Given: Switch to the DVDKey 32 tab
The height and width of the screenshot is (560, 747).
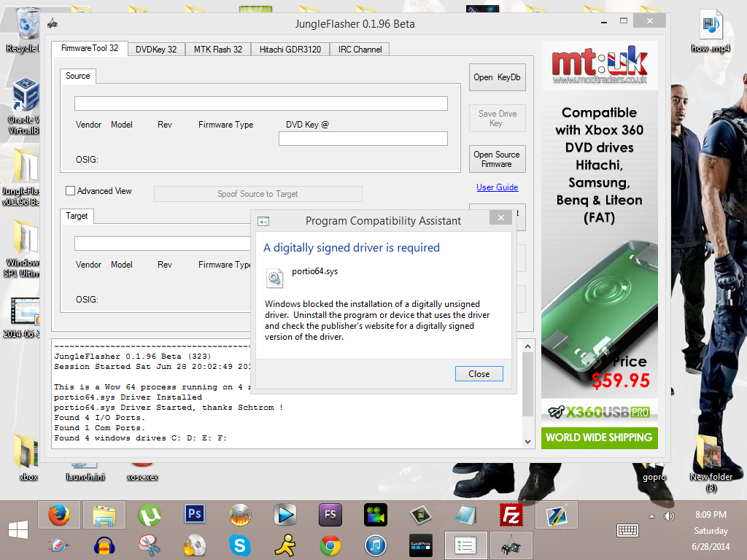Looking at the screenshot, I should 156,50.
